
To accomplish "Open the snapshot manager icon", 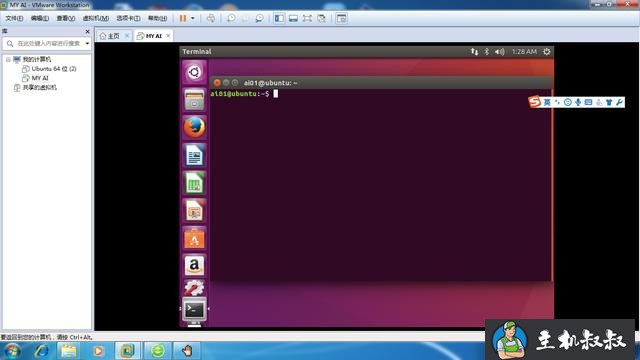I will [259, 18].
